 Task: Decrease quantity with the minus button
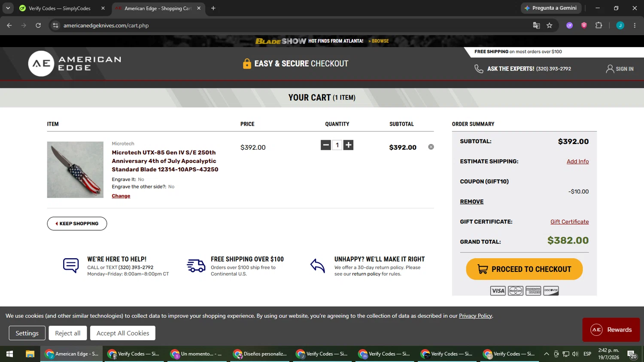326,145
